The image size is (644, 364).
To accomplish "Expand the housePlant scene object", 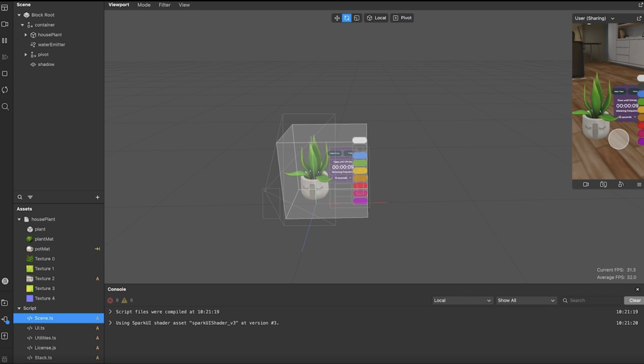I will (25, 35).
